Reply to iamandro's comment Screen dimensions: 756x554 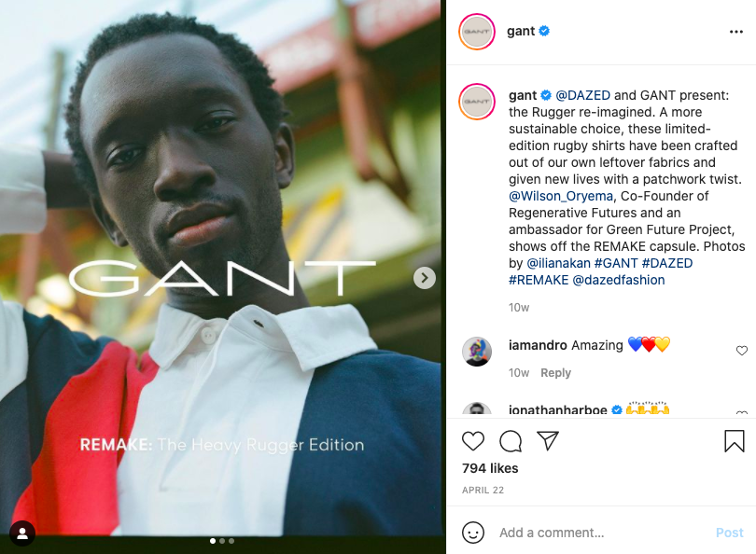[555, 373]
